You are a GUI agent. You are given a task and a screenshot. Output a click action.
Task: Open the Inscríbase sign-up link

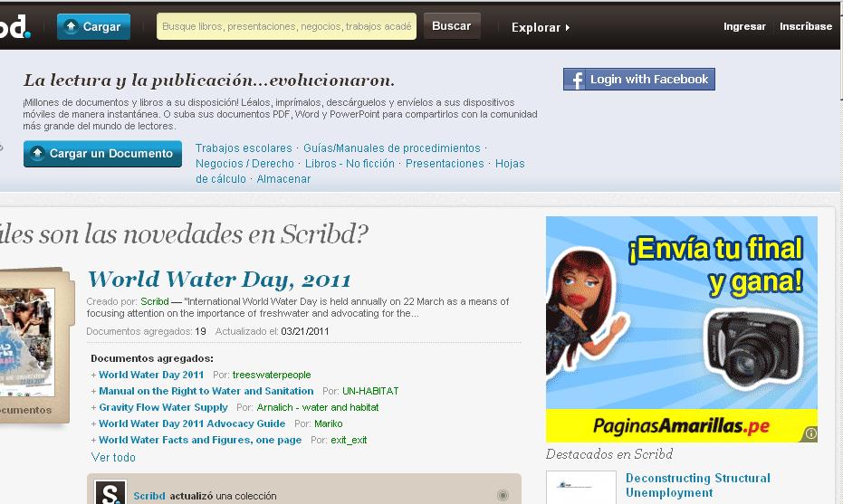click(x=805, y=26)
